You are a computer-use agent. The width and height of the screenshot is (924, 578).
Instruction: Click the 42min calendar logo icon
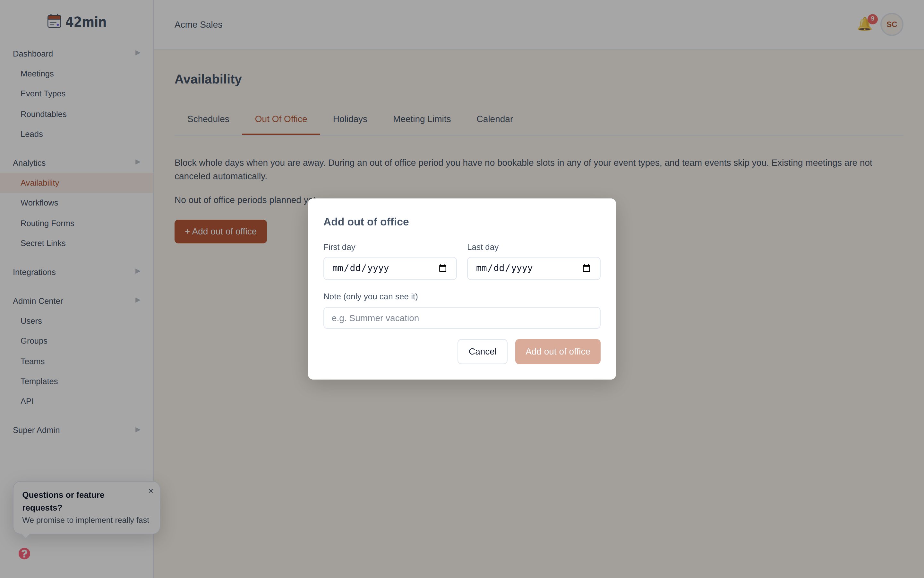pos(54,22)
